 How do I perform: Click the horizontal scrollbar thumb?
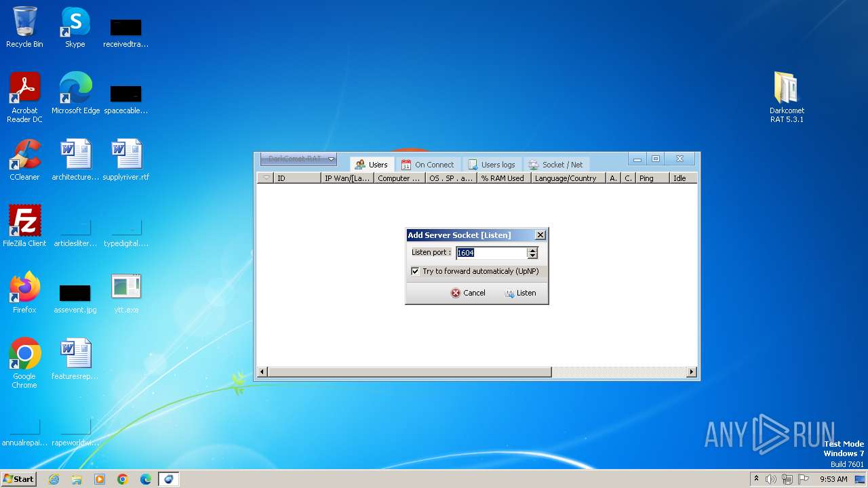point(410,372)
